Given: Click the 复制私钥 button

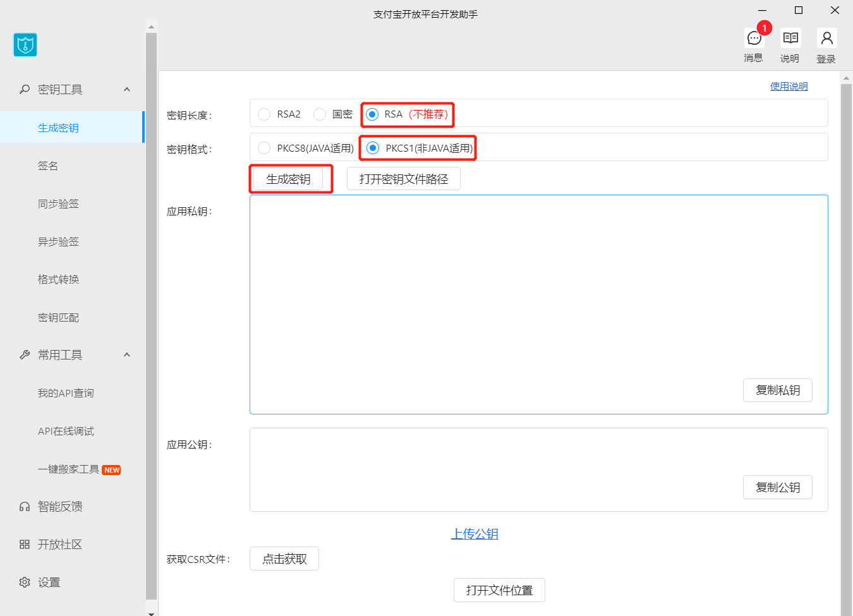Looking at the screenshot, I should (778, 390).
